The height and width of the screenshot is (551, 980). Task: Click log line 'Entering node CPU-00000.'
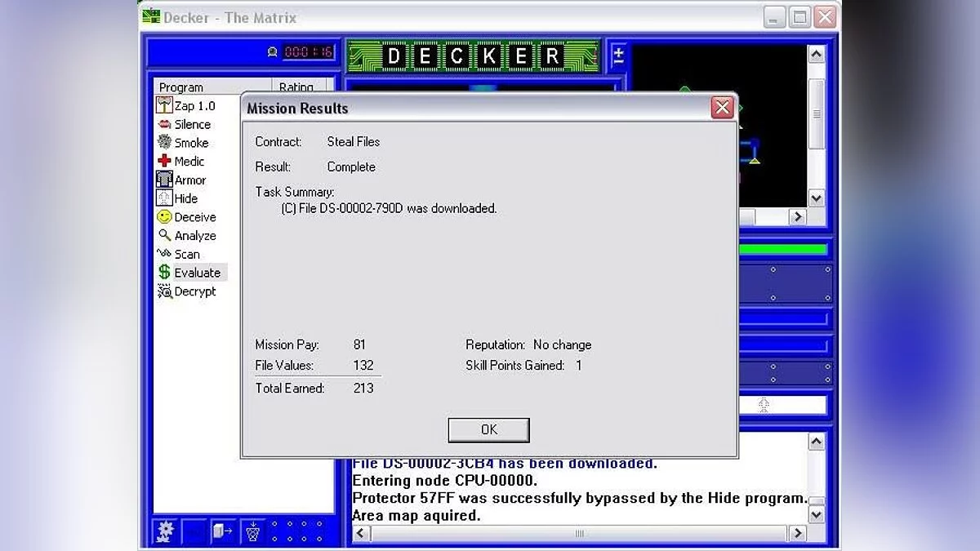click(x=444, y=480)
